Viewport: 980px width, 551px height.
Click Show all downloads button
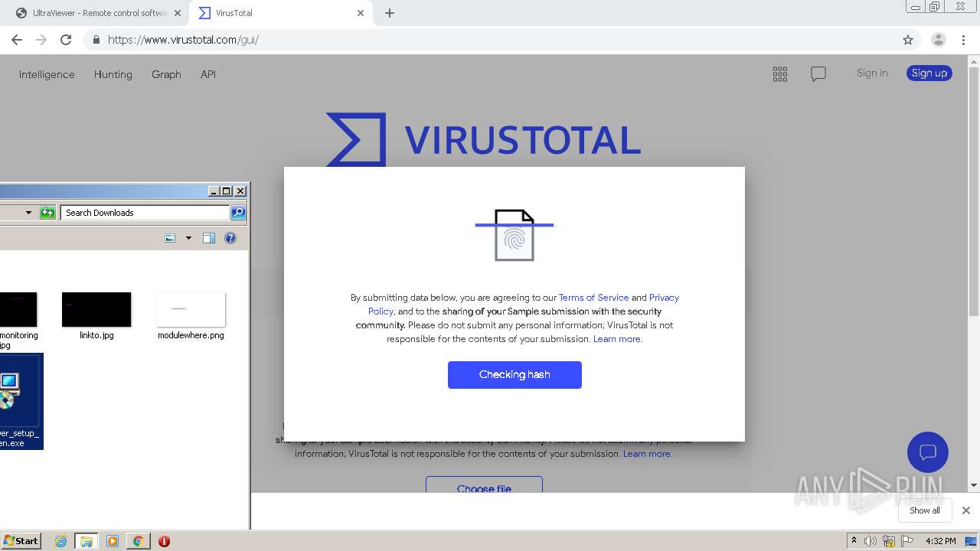pos(925,510)
